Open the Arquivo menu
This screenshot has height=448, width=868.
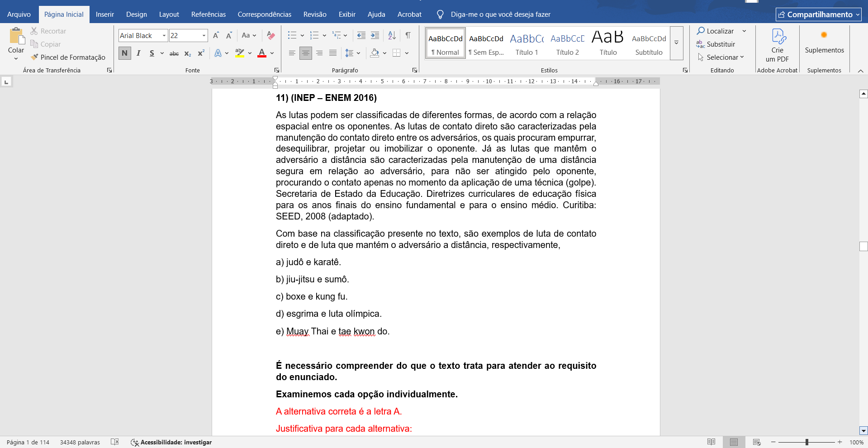tap(19, 14)
